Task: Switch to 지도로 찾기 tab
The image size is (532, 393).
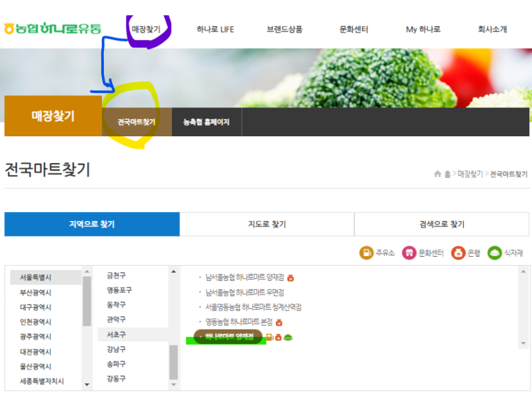Action: pyautogui.click(x=267, y=224)
